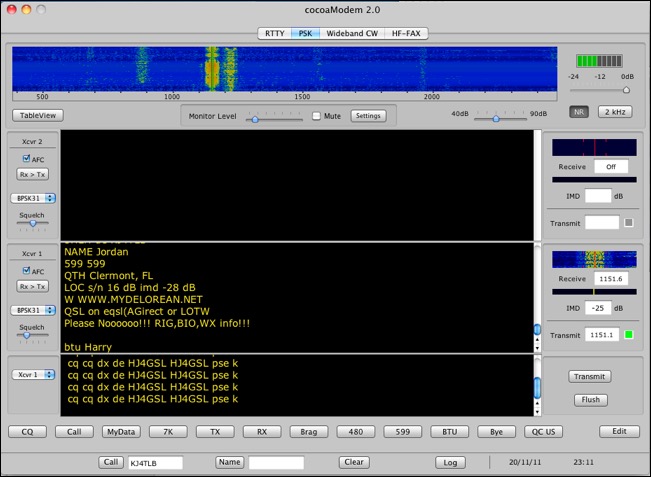Adjust the 40dB to 90dB range slider
The image size is (651, 477).
point(500,118)
